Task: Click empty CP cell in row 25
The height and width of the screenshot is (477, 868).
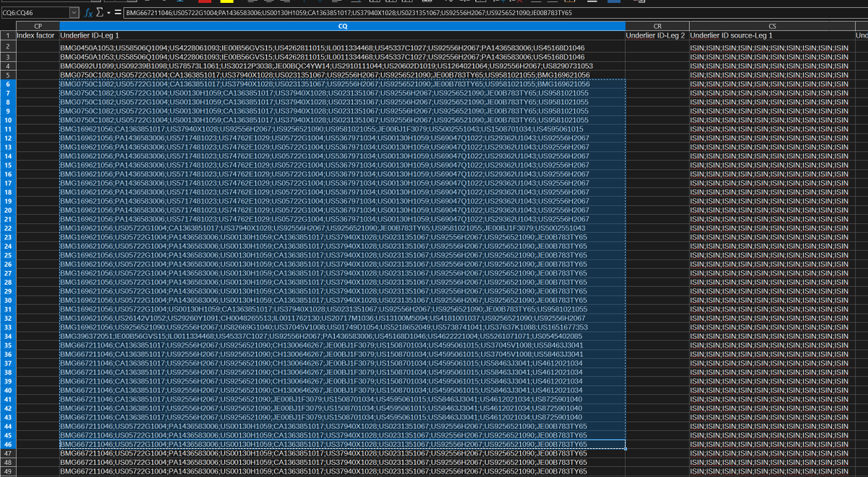Action: pos(37,255)
